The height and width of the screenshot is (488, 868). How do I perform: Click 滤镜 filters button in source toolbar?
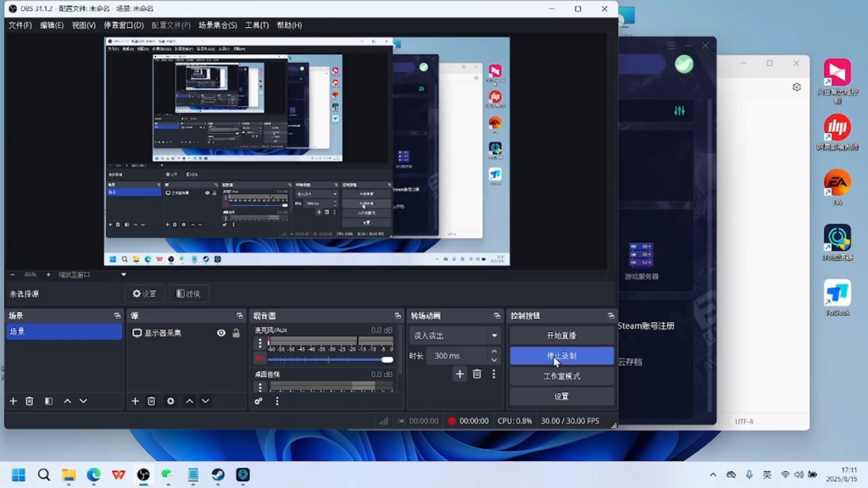188,294
